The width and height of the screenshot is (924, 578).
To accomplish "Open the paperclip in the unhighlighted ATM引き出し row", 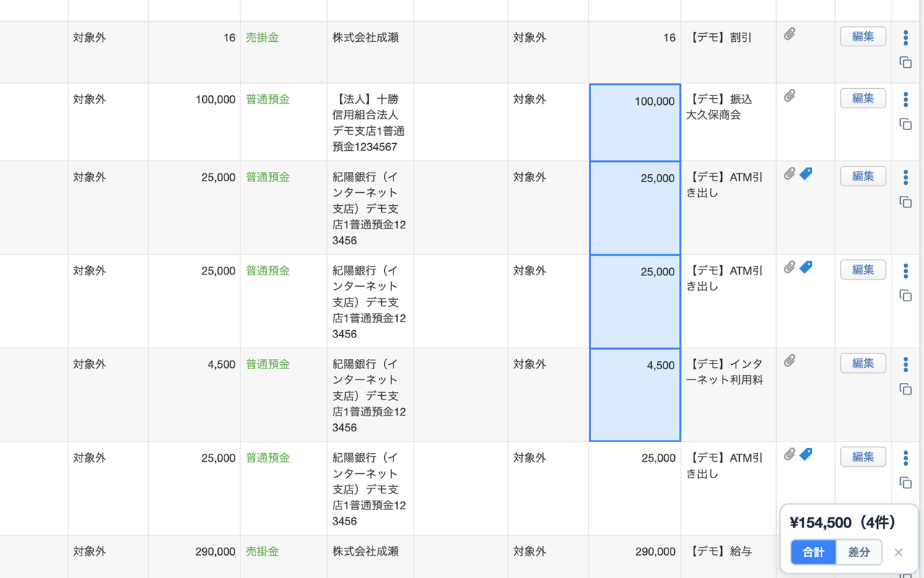I will click(x=790, y=454).
